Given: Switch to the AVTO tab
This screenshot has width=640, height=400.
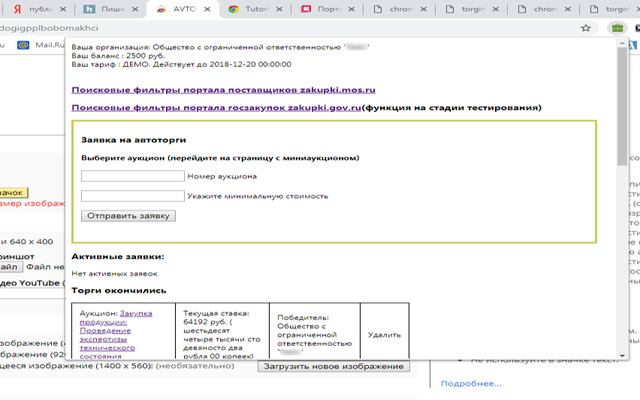Looking at the screenshot, I should (182, 9).
